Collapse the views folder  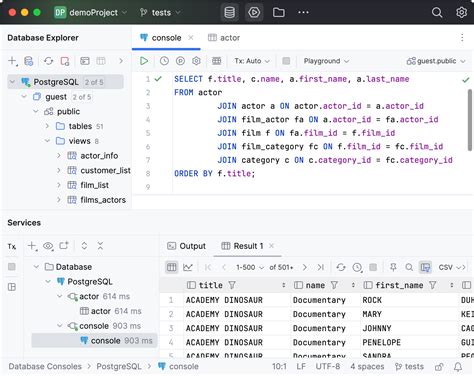[x=47, y=141]
